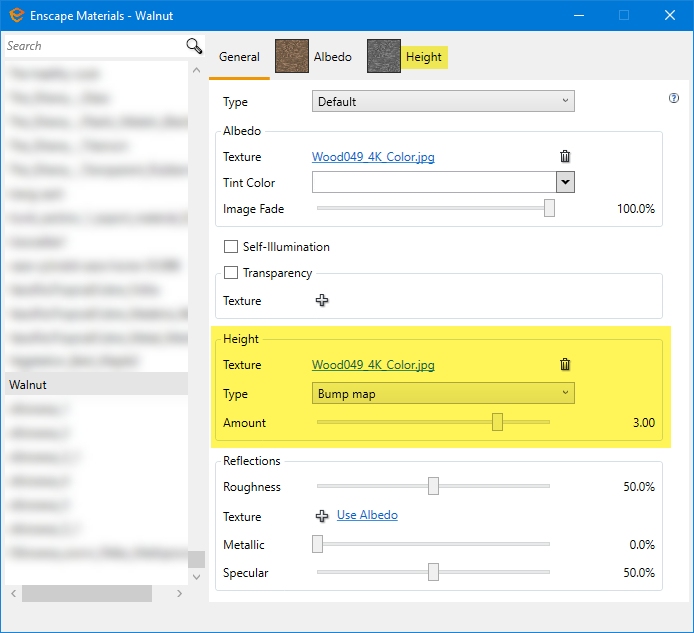Enable the Transparency checkbox

(231, 273)
